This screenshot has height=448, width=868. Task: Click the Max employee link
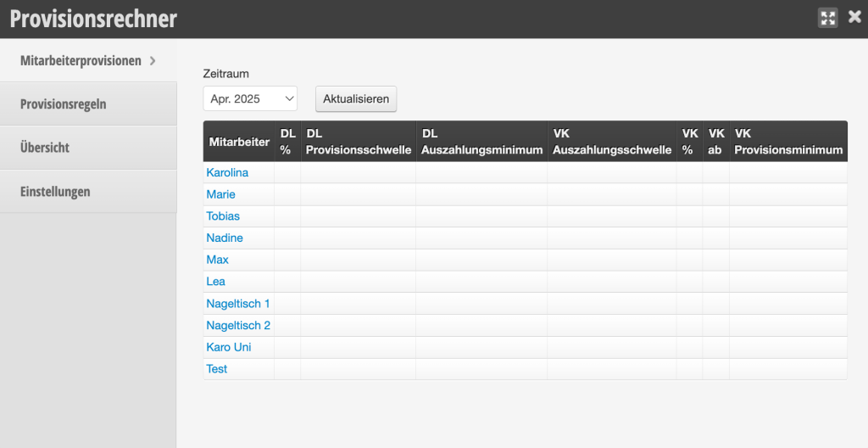(x=217, y=260)
